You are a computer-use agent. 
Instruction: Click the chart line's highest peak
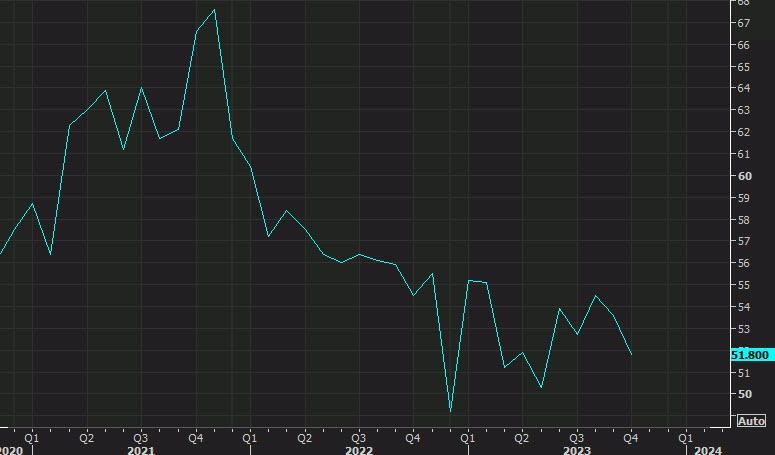pos(215,10)
